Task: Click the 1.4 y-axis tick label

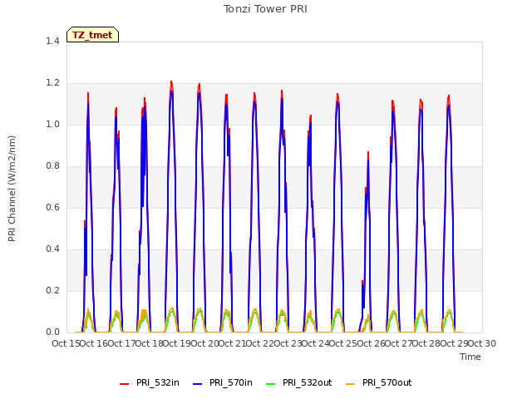Action: 52,41
